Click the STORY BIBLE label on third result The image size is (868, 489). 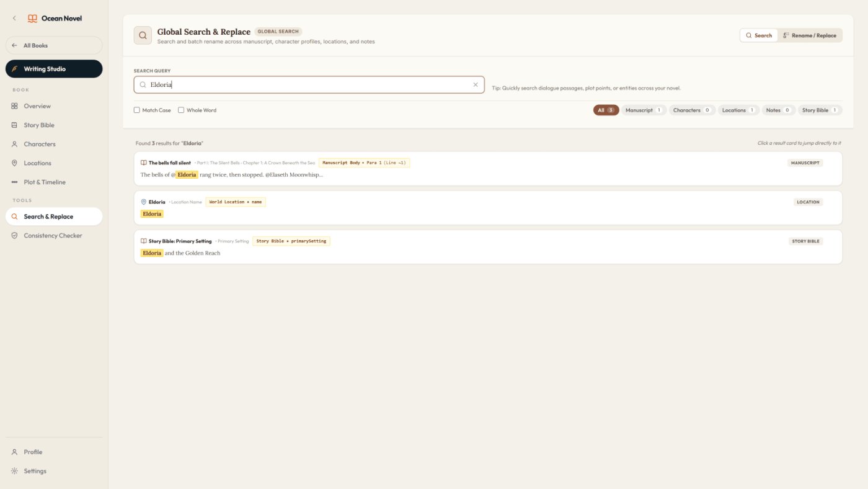coord(806,241)
